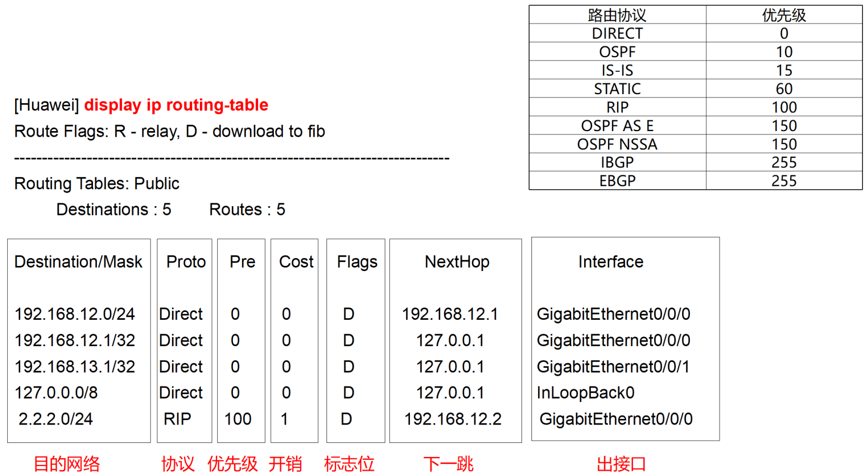Click the 'DIRECT' row in priority table
Viewport: 868px width, 476px height.
click(x=696, y=34)
